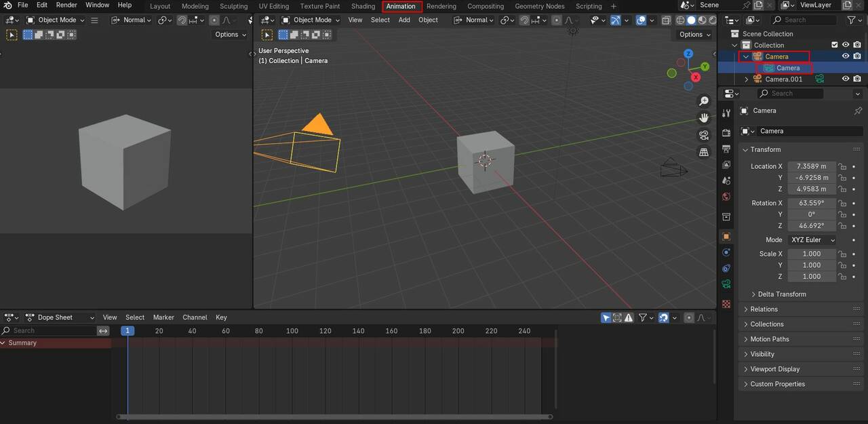Toggle Collection exclude checkbox in outliner
This screenshot has width=868, height=424.
pos(835,45)
